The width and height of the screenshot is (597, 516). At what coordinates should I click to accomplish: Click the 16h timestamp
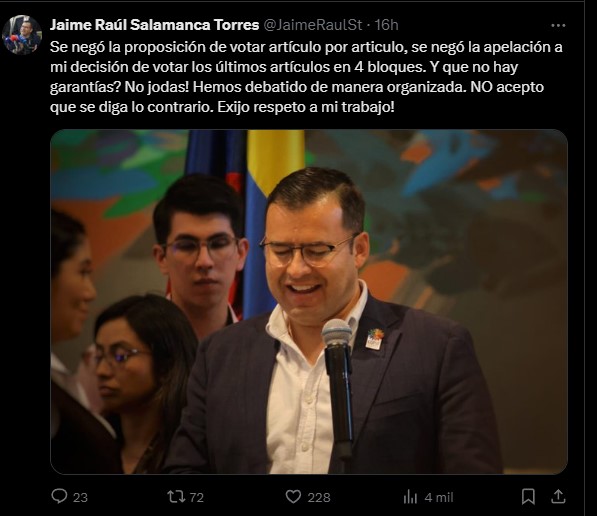pos(386,25)
